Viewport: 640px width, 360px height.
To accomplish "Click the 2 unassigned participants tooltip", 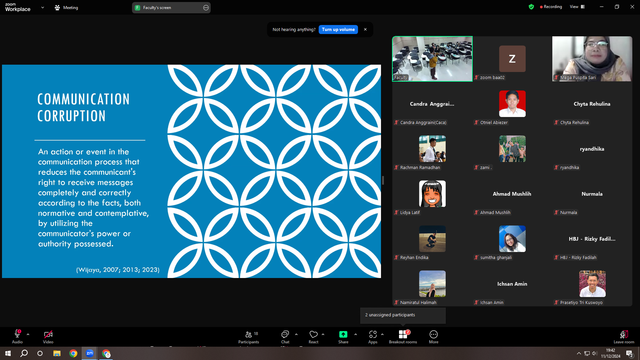I will 403,315.
